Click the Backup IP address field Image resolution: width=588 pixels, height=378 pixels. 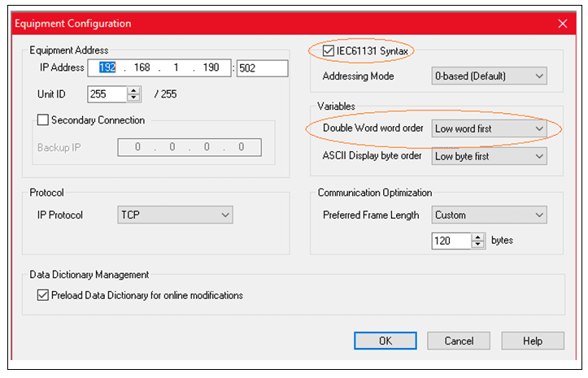189,147
